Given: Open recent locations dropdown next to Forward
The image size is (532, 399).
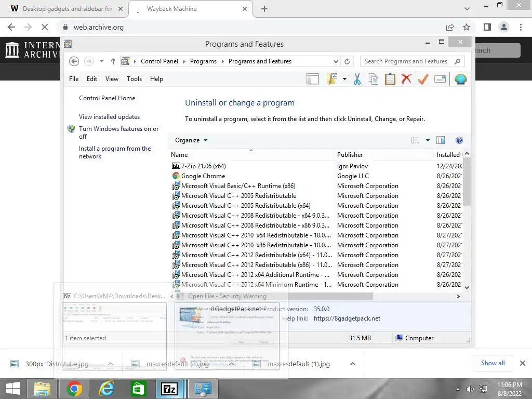Looking at the screenshot, I should (101, 61).
